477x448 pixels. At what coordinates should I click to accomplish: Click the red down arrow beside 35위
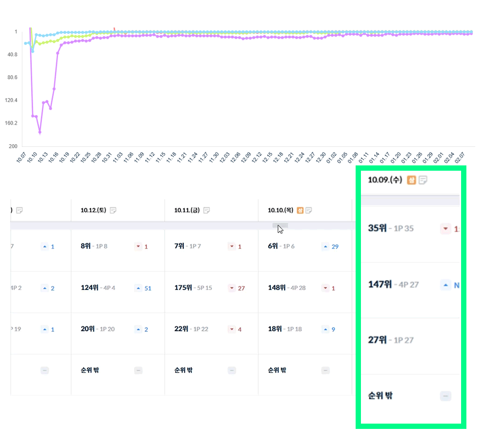(446, 229)
